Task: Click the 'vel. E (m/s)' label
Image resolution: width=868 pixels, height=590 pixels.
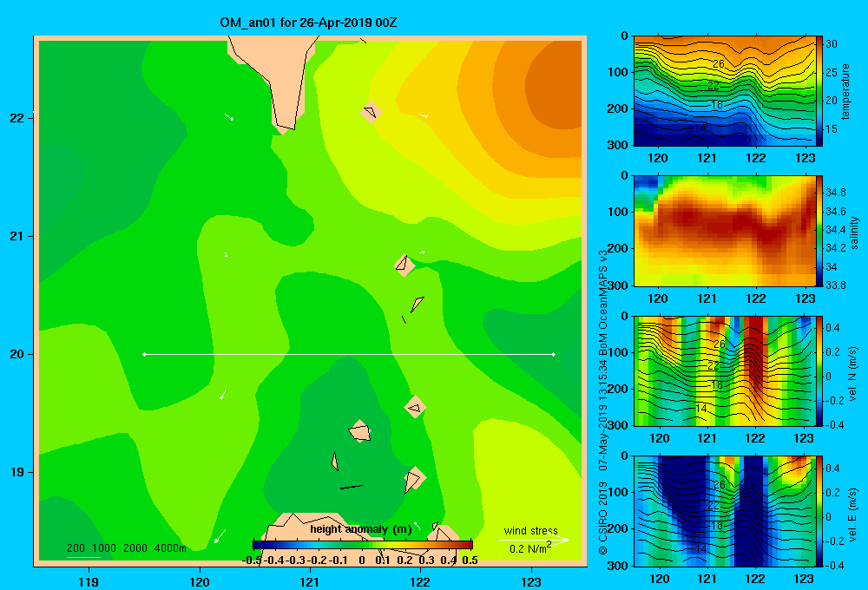Action: point(852,514)
